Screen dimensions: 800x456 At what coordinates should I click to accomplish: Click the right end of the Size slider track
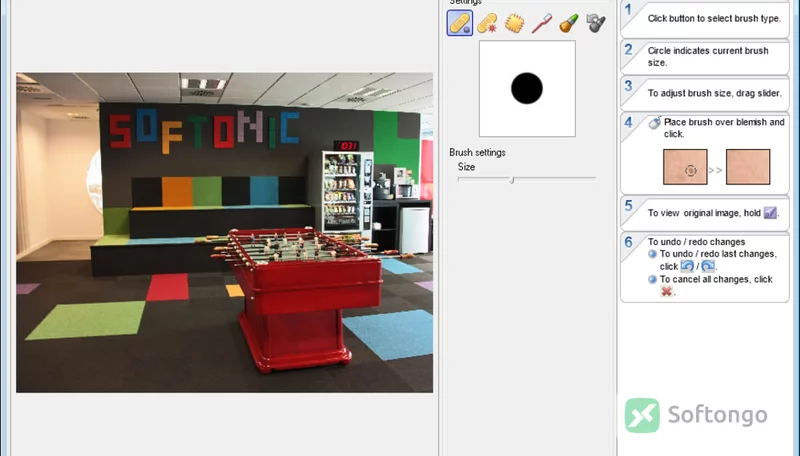tap(594, 179)
